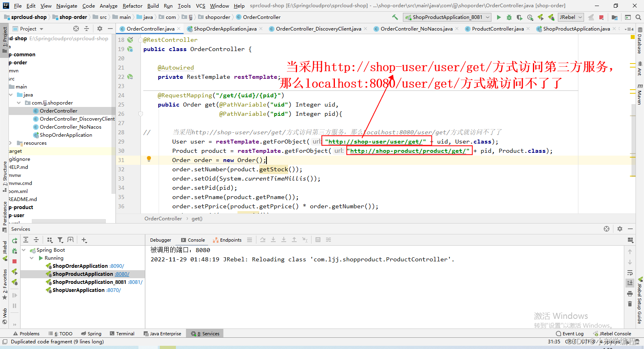Switch to the Debugger tab in Services
Viewport: 644px width, 349px height.
tap(161, 240)
